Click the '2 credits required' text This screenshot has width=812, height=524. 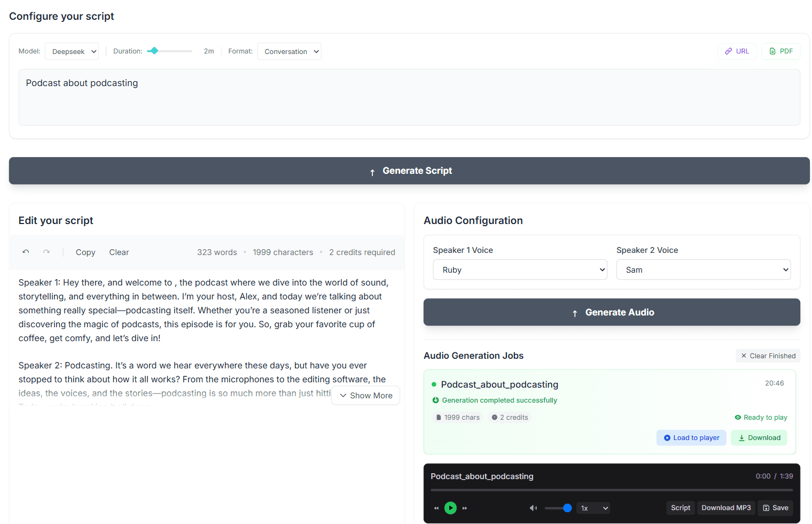[362, 252]
